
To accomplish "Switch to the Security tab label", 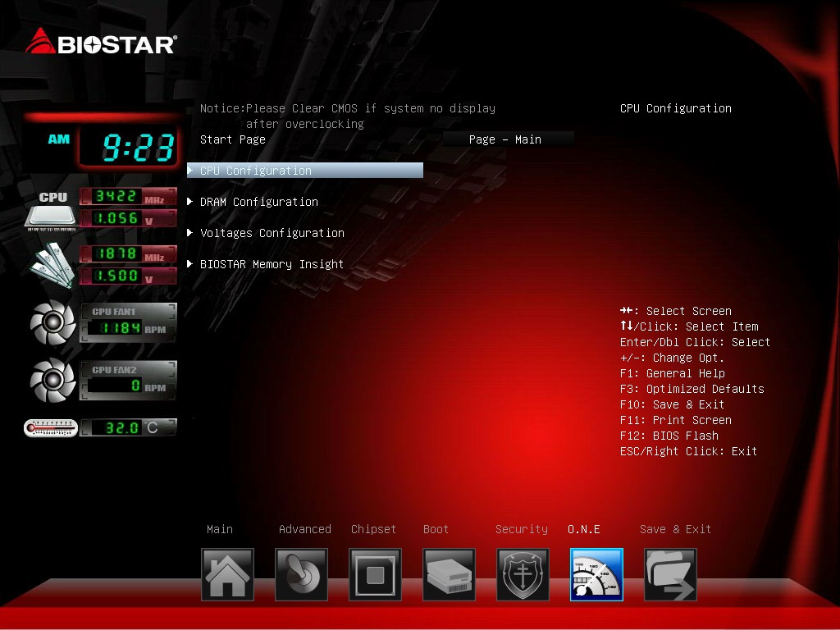I will (x=521, y=529).
